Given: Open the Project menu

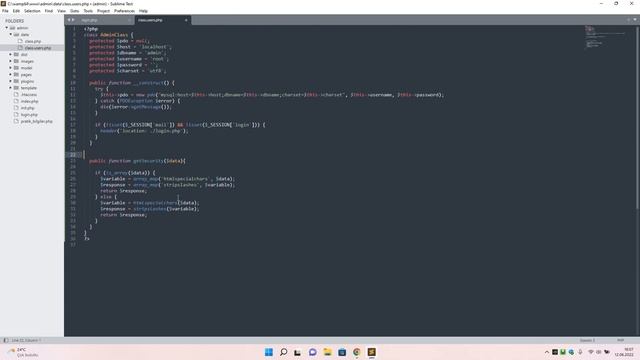Looking at the screenshot, I should click(x=103, y=11).
